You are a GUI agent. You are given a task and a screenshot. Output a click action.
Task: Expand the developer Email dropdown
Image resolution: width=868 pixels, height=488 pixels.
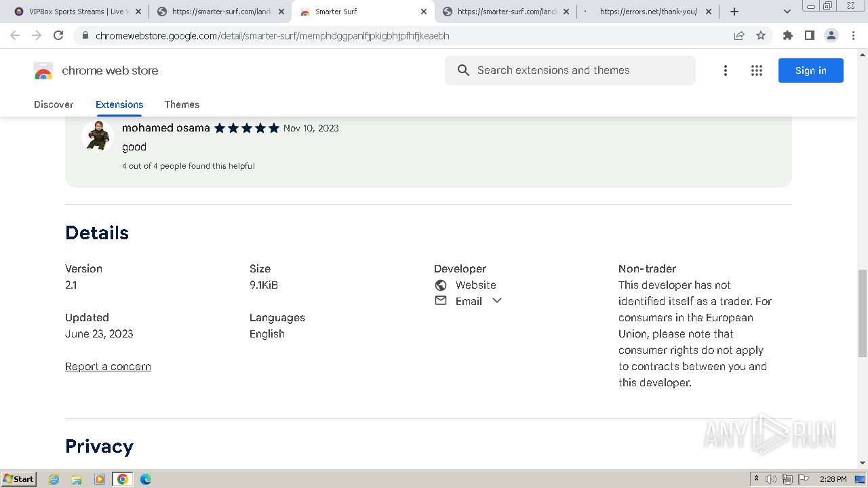[497, 301]
